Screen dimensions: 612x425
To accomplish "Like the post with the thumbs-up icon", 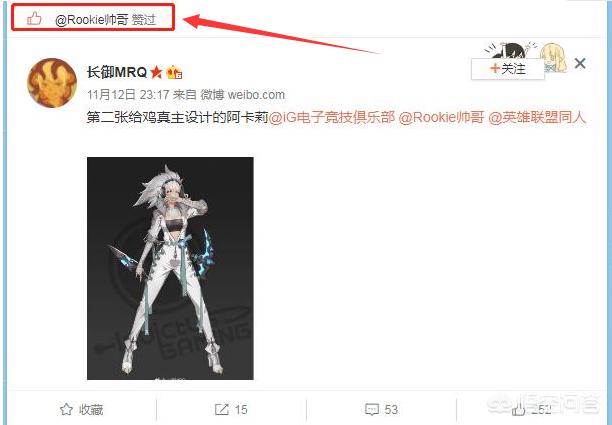I will pyautogui.click(x=519, y=410).
